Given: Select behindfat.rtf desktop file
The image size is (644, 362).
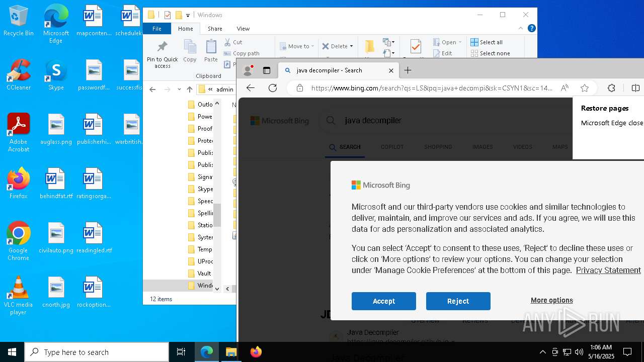Looking at the screenshot, I should (x=56, y=184).
